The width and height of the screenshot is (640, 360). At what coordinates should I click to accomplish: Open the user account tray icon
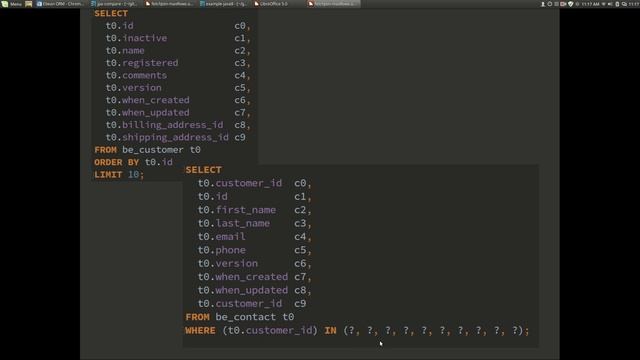point(543,4)
